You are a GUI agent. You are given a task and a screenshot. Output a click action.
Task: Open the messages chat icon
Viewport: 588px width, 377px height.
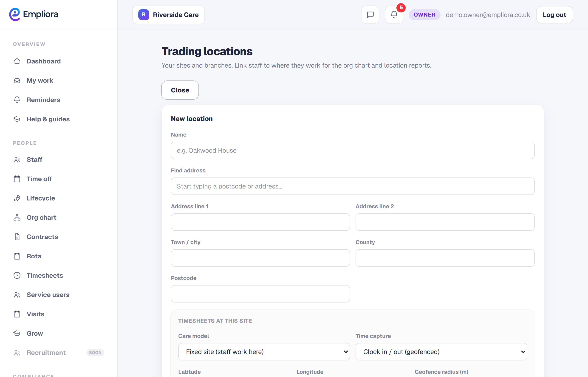(x=370, y=15)
